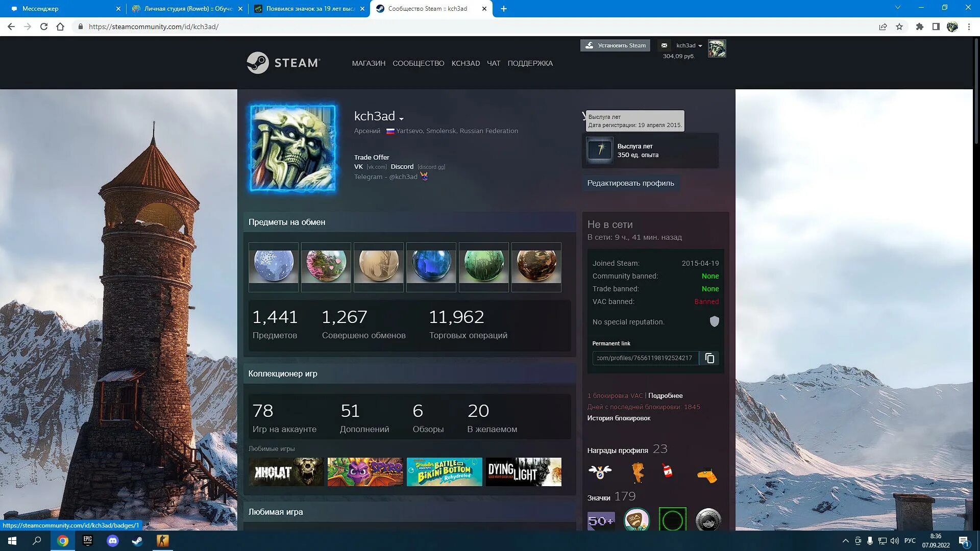This screenshot has height=551, width=980.
Task: Open the СООБЩЕСТВО menu
Action: point(418,63)
